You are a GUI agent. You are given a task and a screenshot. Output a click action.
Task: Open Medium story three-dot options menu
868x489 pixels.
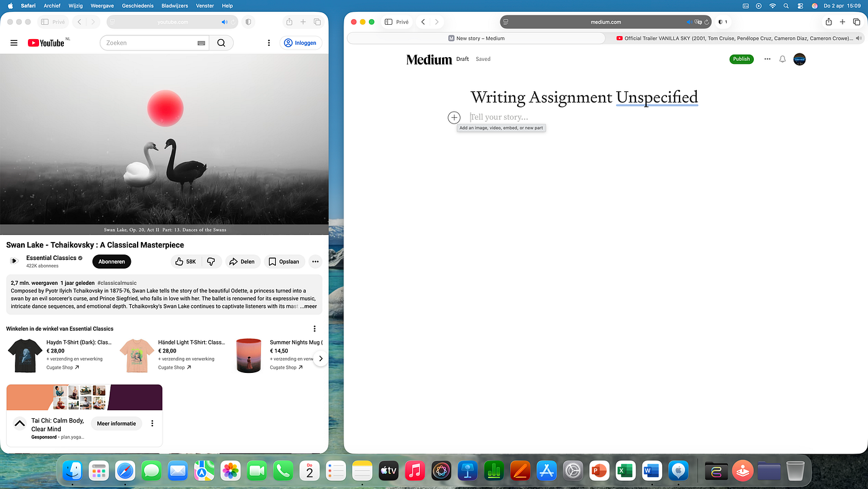768,59
